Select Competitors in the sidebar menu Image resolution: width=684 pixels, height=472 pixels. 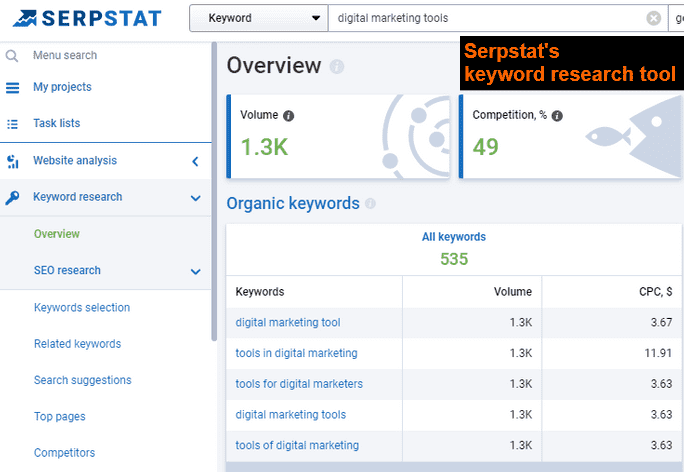point(64,453)
